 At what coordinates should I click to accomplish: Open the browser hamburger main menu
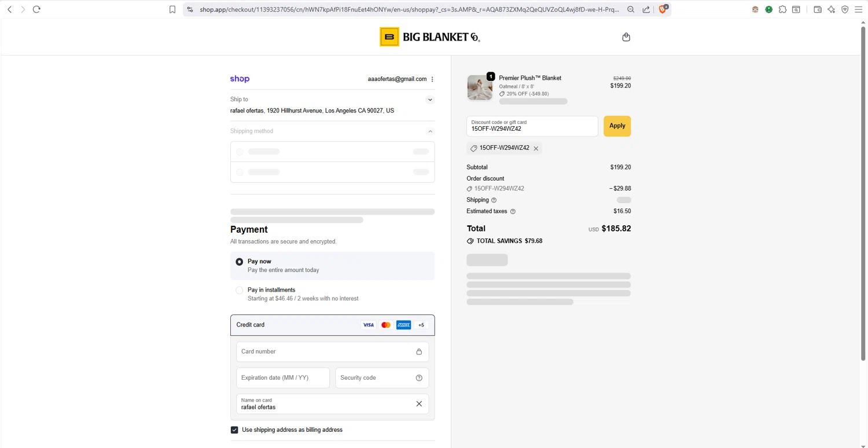click(859, 9)
